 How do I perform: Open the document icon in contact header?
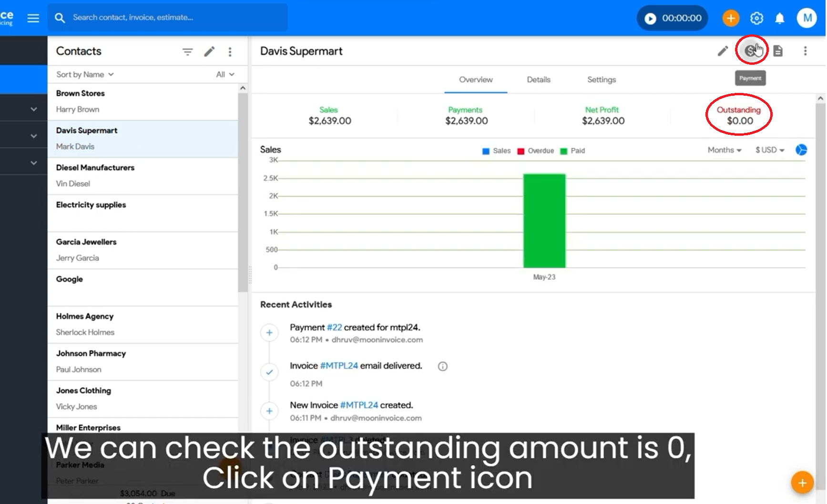tap(778, 51)
